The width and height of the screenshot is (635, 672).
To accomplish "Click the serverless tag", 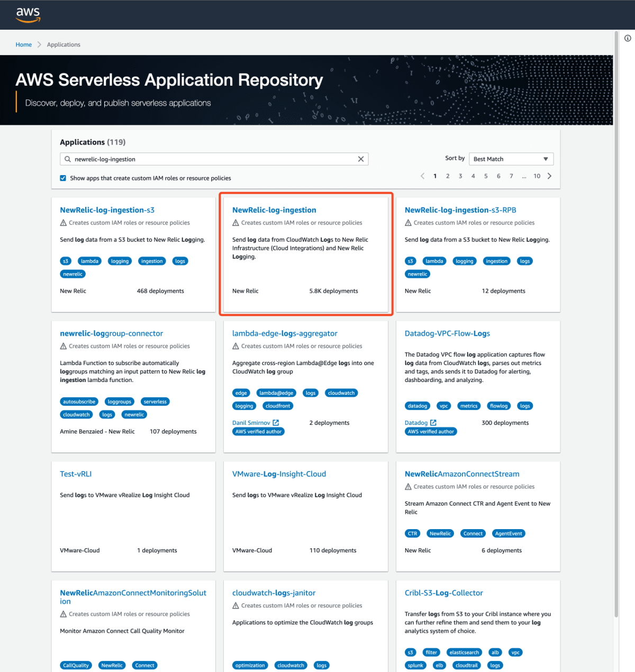I will click(155, 402).
